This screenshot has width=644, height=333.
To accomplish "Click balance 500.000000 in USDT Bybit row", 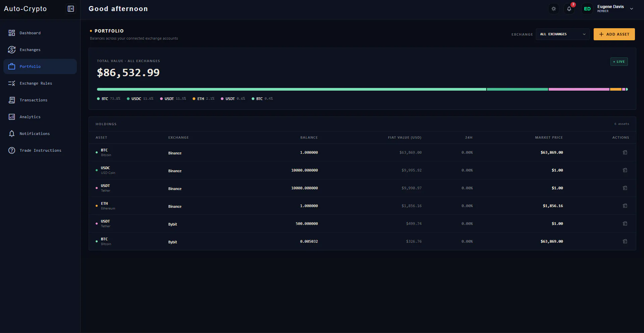I will pos(307,224).
